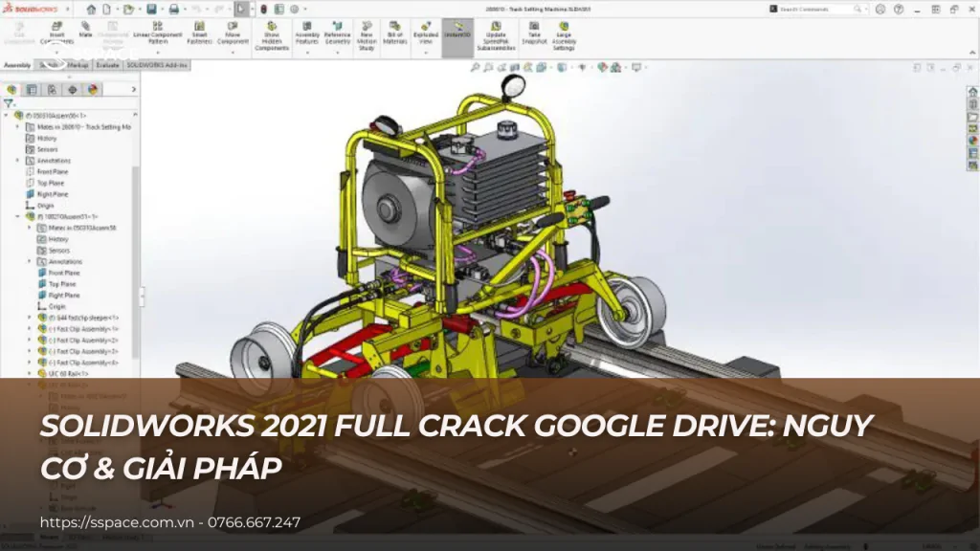980x551 pixels.
Task: Select the Mate tool
Action: pos(85,30)
